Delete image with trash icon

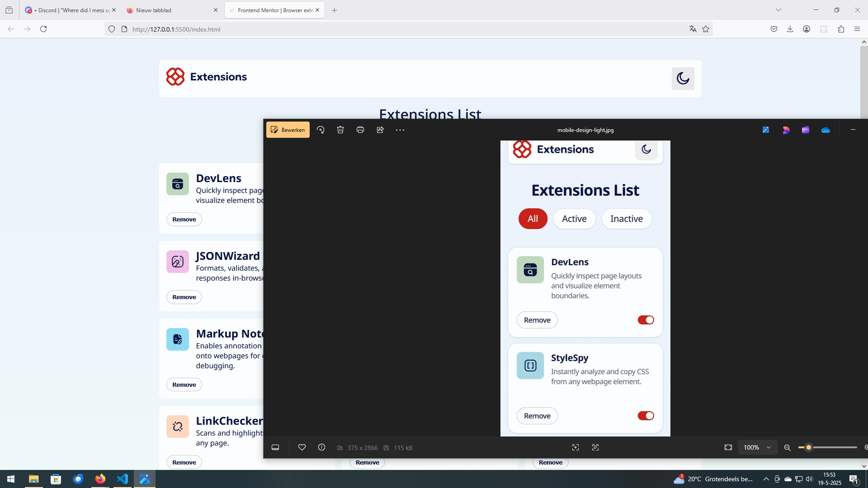340,130
